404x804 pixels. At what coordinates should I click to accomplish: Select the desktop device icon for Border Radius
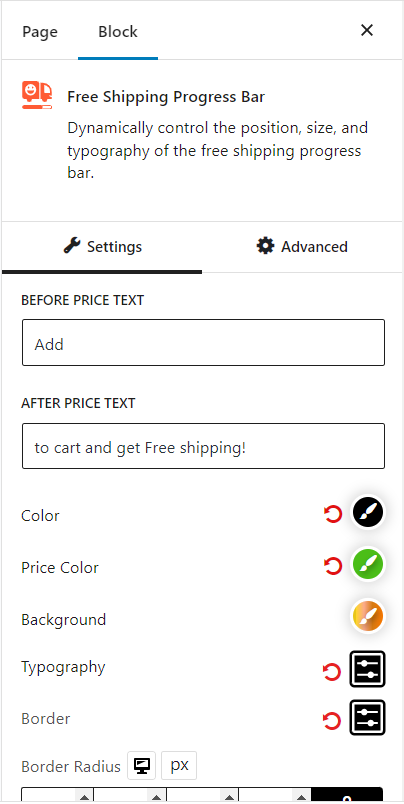coord(142,766)
